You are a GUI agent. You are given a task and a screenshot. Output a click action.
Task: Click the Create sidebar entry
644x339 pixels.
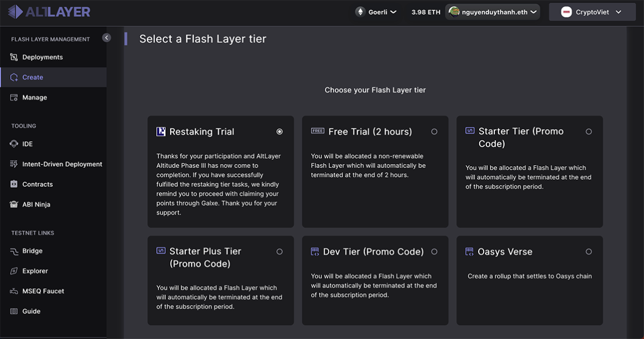click(x=32, y=77)
